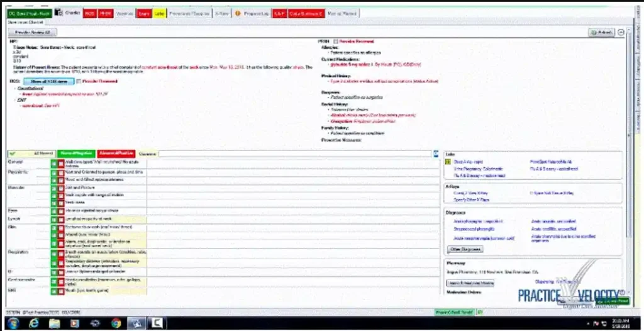The height and width of the screenshot is (331, 644).
Task: Open the yellow Labs tab
Action: click(159, 14)
